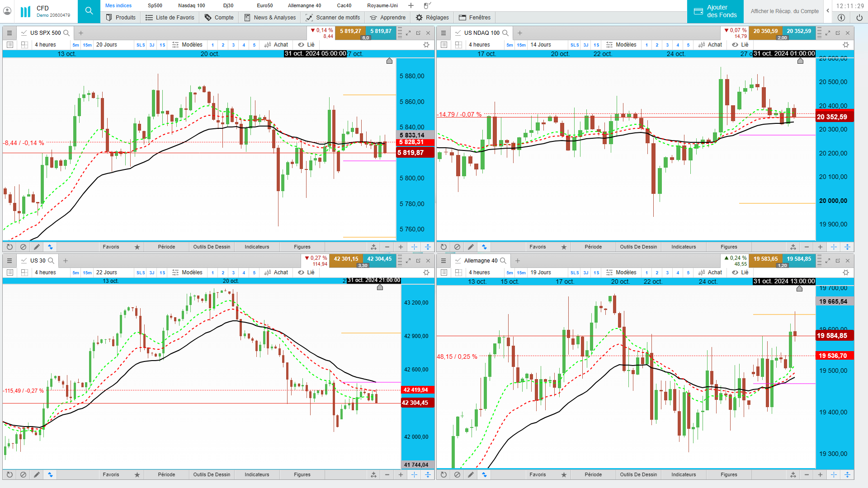
Task: Click the 5m interval shortcut on SPX 500
Action: click(75, 45)
